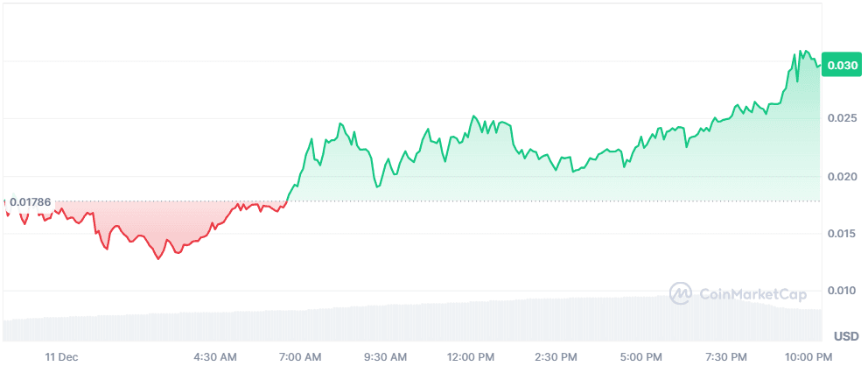Click the USD currency label
This screenshot has width=868, height=366.
pyautogui.click(x=845, y=336)
